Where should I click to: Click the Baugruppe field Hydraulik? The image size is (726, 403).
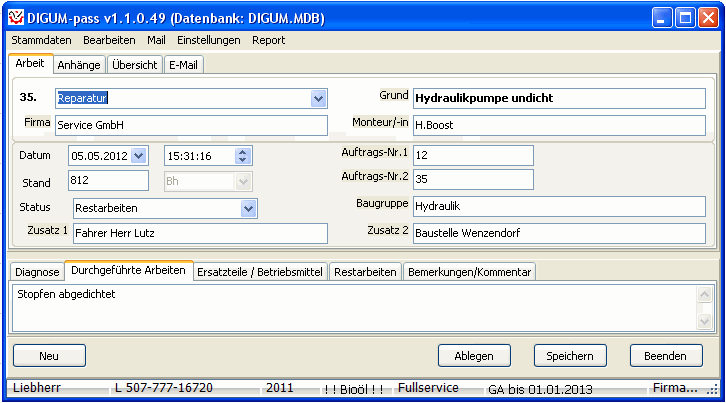pyautogui.click(x=559, y=206)
